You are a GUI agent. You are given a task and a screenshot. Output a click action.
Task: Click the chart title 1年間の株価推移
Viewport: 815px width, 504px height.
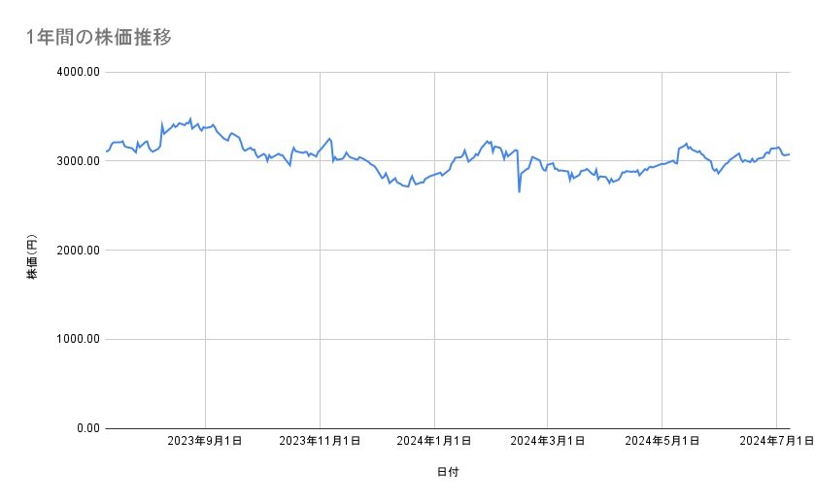pos(100,37)
